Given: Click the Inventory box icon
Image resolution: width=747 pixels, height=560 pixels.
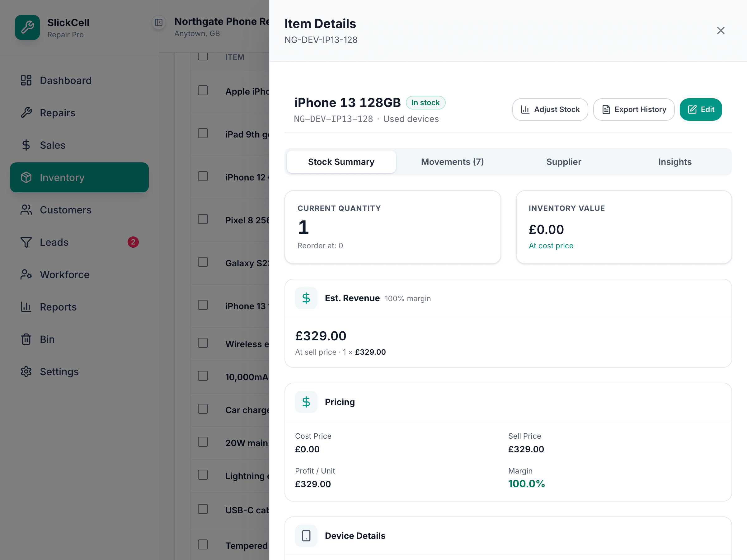Looking at the screenshot, I should [26, 178].
